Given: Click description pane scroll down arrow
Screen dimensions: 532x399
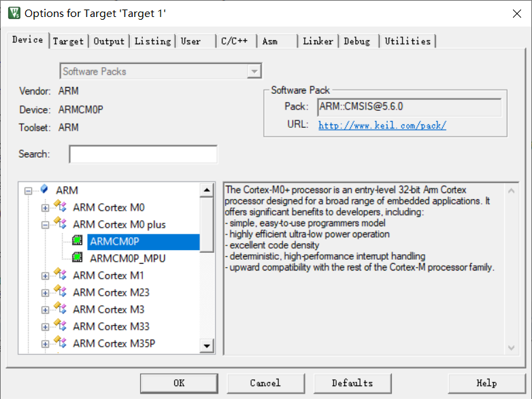Looking at the screenshot, I should point(512,348).
